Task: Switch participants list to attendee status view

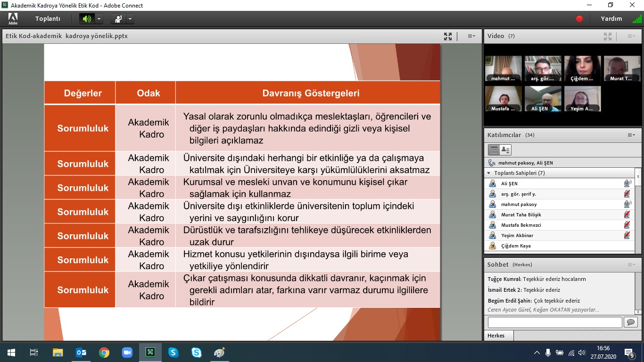Action: [505, 150]
